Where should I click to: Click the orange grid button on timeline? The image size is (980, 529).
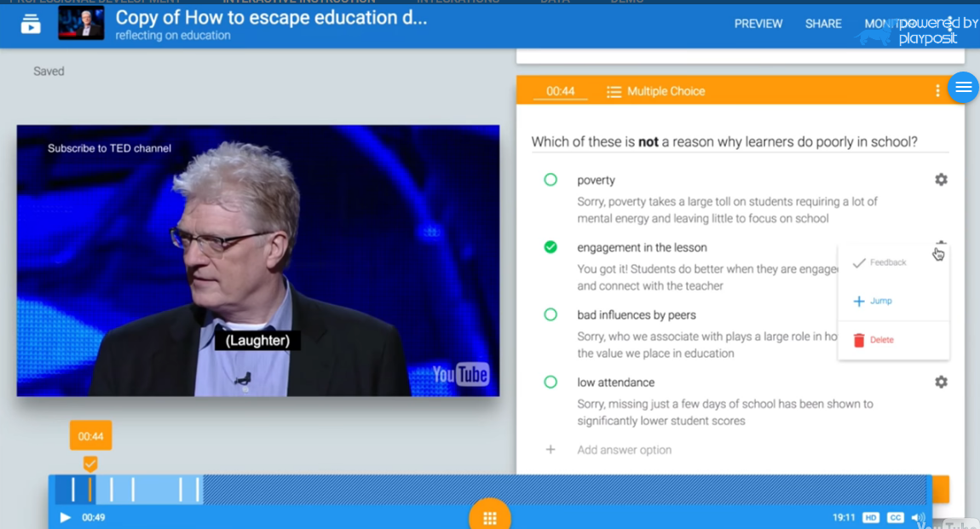489,517
